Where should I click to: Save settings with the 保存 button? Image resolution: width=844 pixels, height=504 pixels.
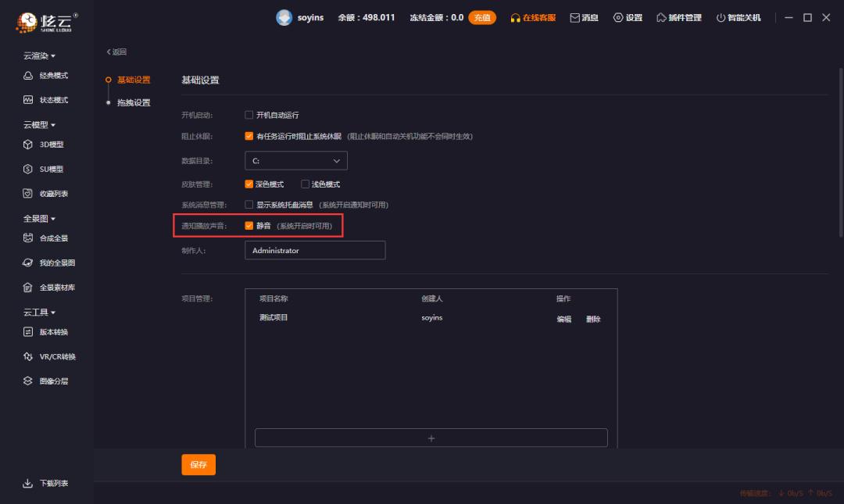[198, 464]
